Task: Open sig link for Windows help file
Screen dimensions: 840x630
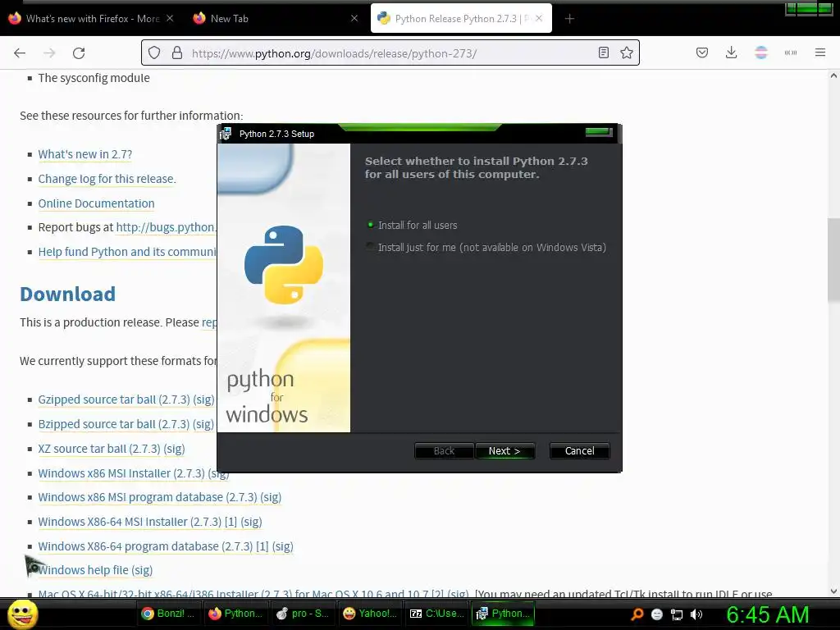Action: pyautogui.click(x=142, y=570)
